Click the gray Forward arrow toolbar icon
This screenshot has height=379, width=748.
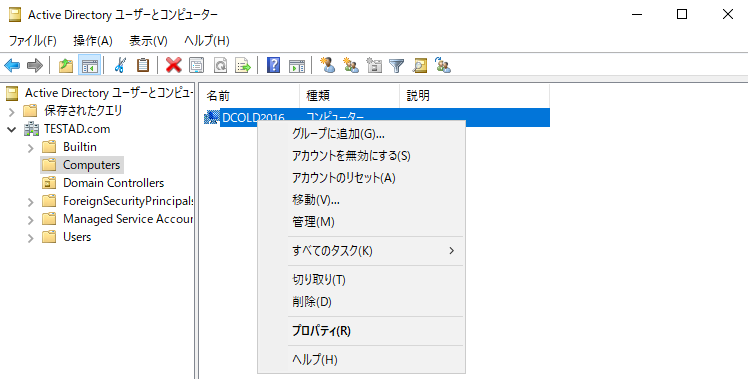tap(34, 65)
